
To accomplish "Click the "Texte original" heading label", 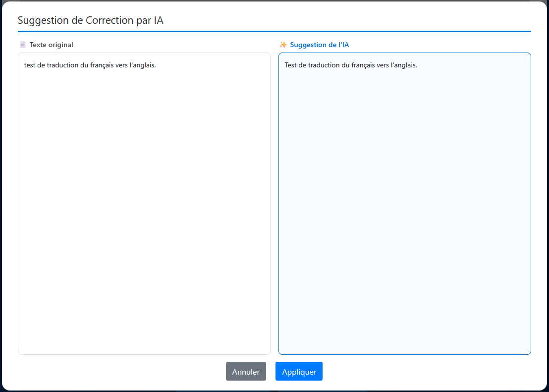I will click(x=51, y=45).
